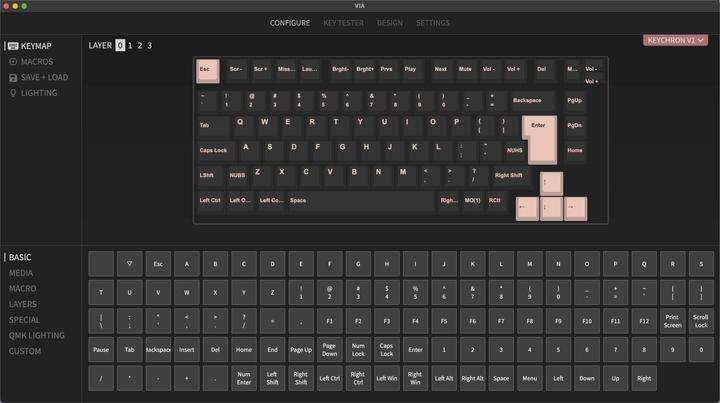Select the Esc key on the keyboard layout
Image resolution: width=720 pixels, height=403 pixels.
208,71
